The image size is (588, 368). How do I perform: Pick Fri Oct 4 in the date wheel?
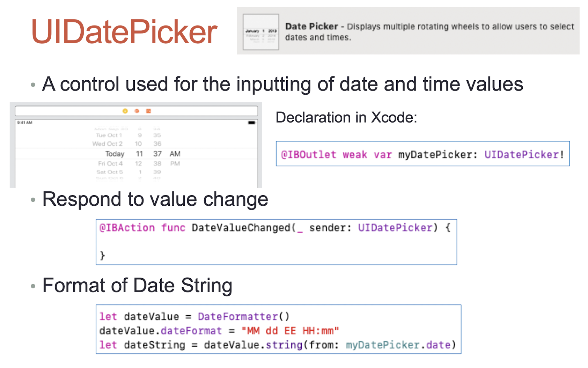point(110,164)
